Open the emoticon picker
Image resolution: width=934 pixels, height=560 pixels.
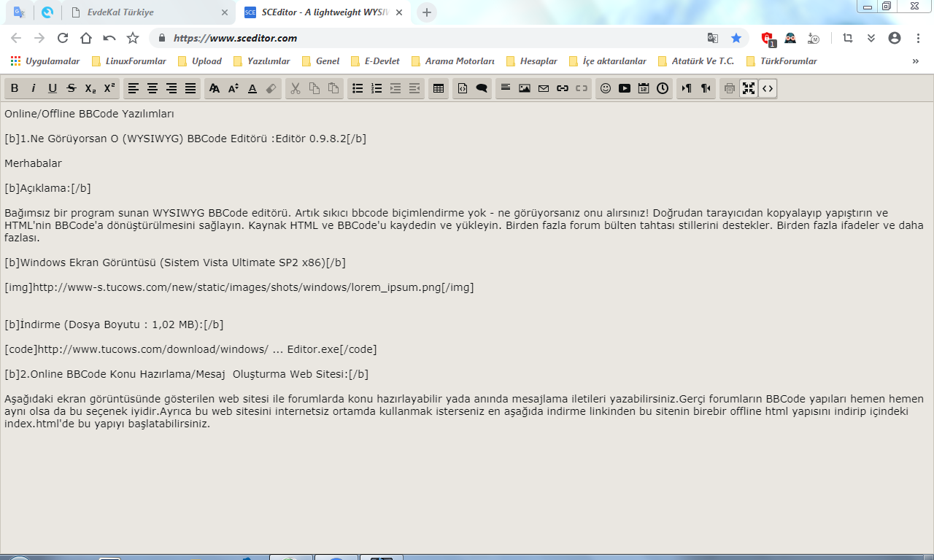click(606, 88)
